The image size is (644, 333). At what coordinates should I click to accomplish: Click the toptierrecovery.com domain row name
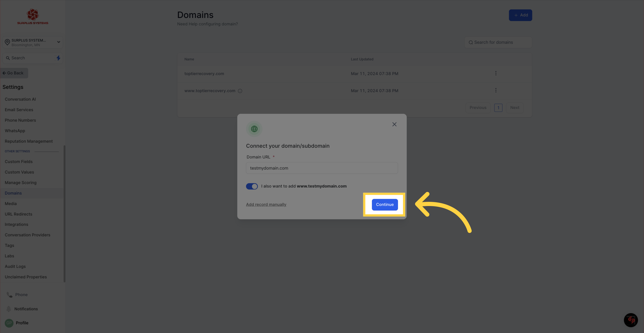(x=204, y=74)
